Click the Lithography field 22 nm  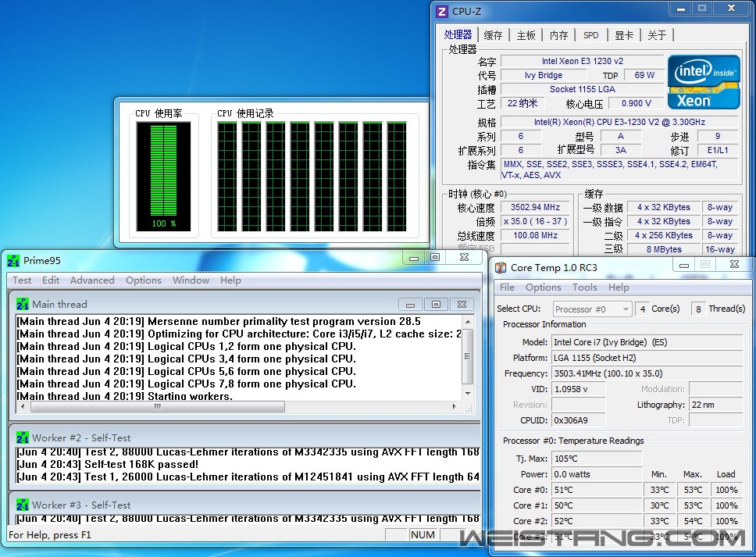pyautogui.click(x=716, y=405)
